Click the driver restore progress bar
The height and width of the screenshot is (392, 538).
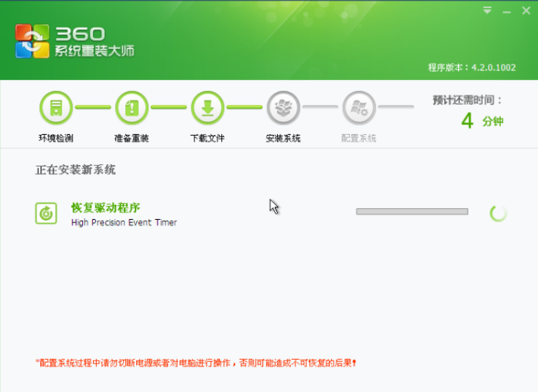coord(412,211)
